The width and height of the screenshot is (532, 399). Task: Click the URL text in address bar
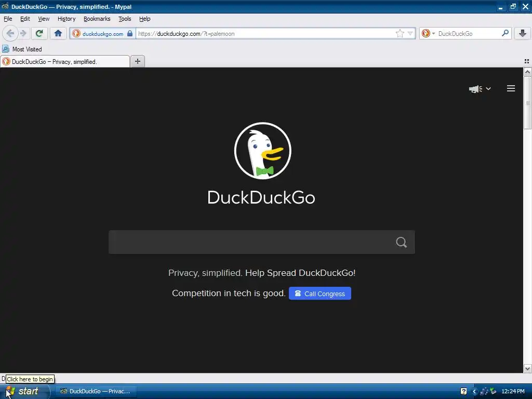[x=187, y=34]
